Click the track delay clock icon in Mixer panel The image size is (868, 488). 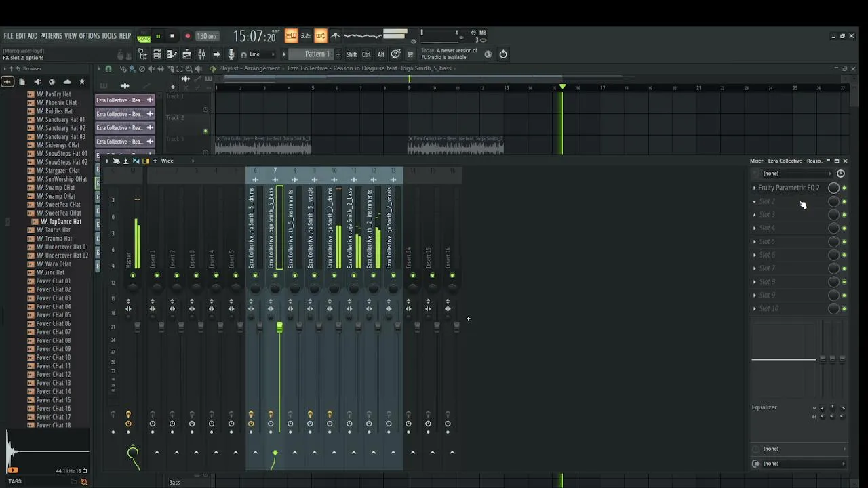(841, 174)
